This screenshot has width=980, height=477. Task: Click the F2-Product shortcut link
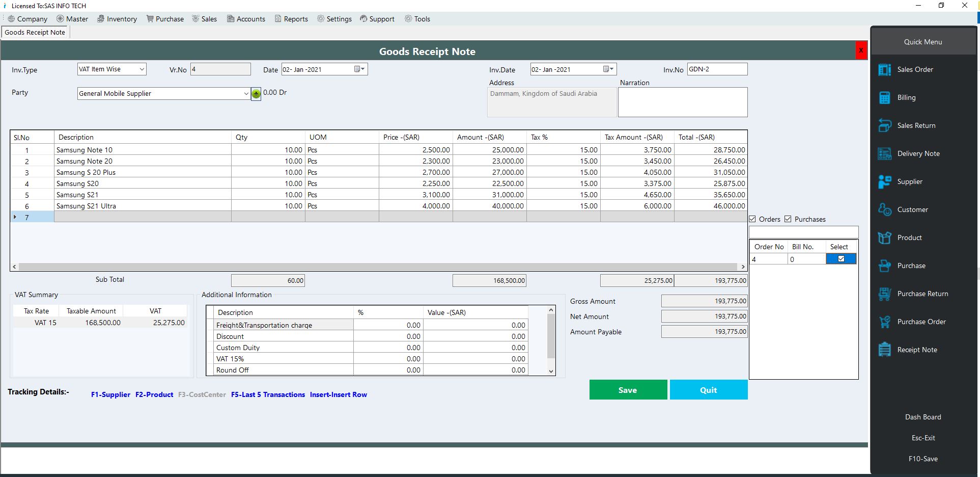154,394
